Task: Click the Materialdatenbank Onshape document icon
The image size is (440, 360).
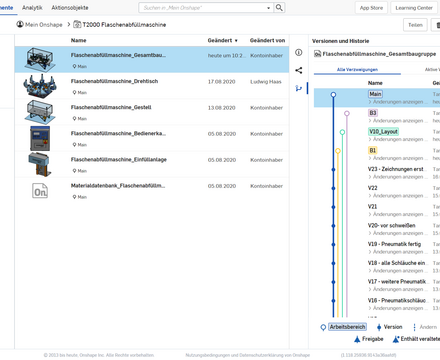Action: [x=40, y=191]
